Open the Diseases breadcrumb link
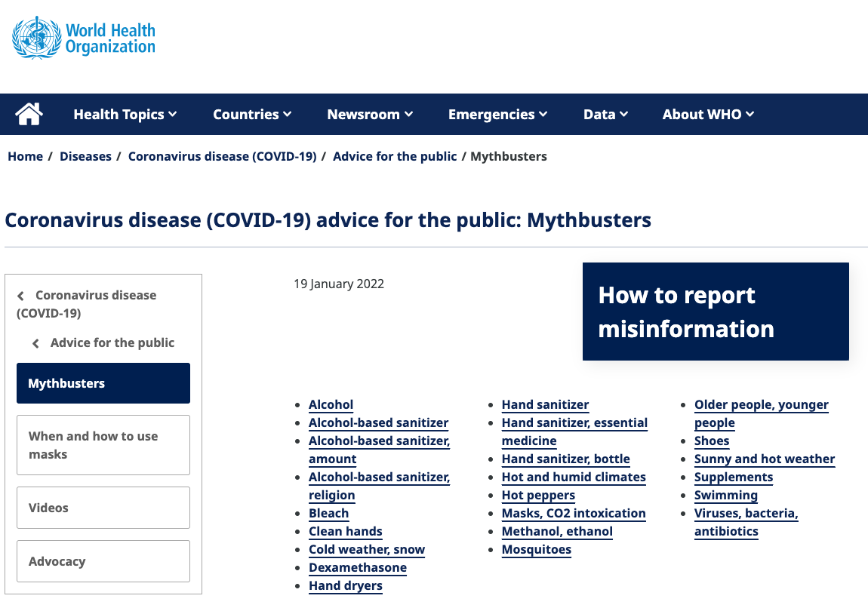 85,156
